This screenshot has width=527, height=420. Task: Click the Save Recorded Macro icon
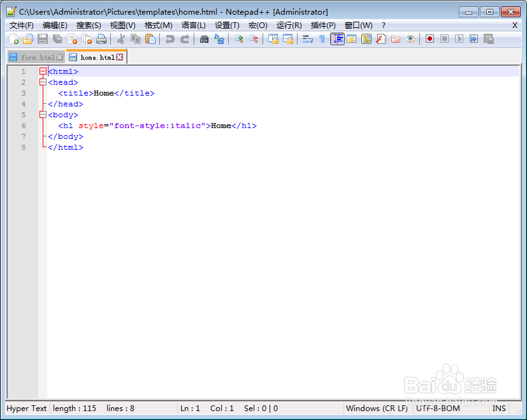point(489,39)
